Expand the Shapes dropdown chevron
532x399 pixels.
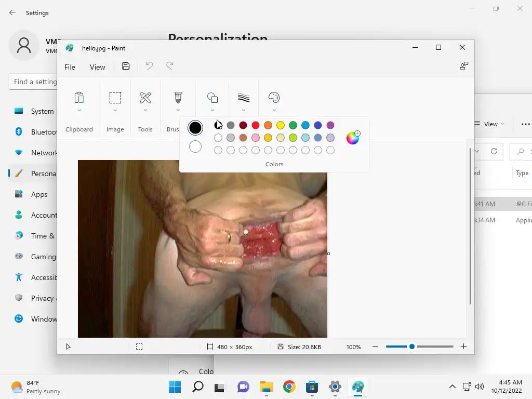tap(212, 110)
